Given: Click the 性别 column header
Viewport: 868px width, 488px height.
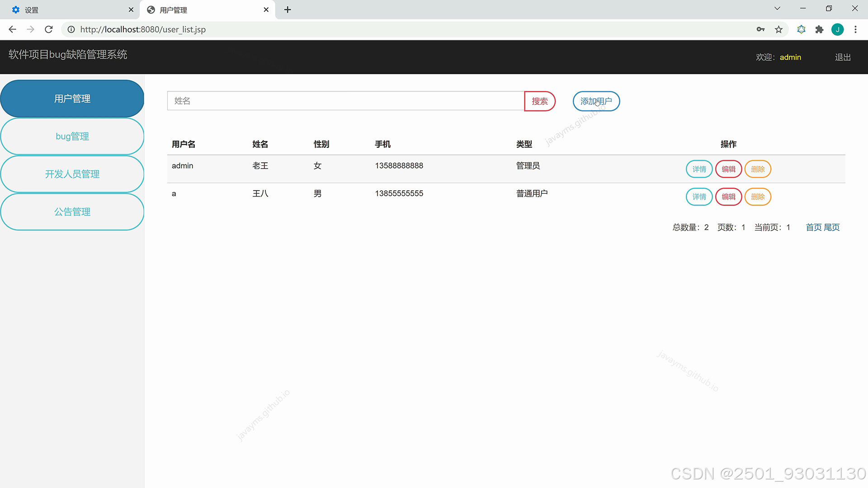Looking at the screenshot, I should (x=321, y=144).
